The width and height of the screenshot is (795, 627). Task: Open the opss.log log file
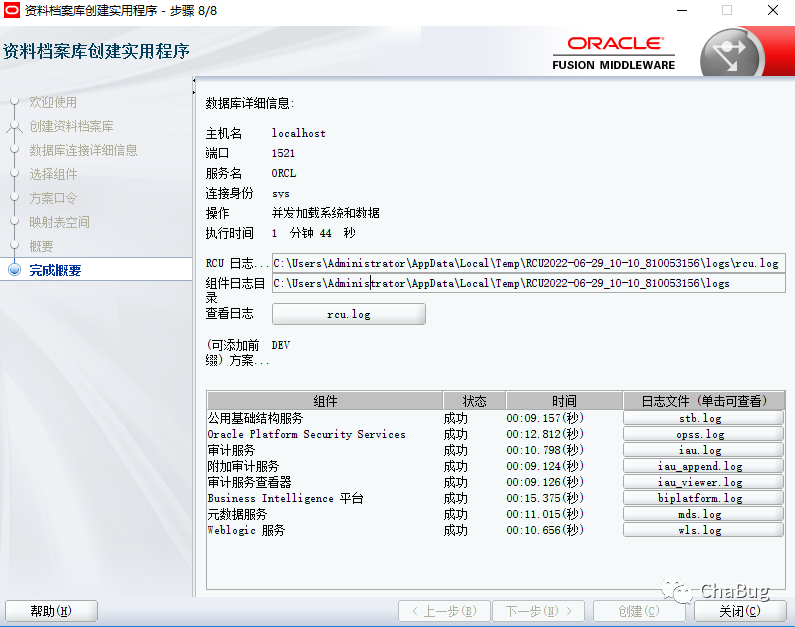pyautogui.click(x=703, y=434)
